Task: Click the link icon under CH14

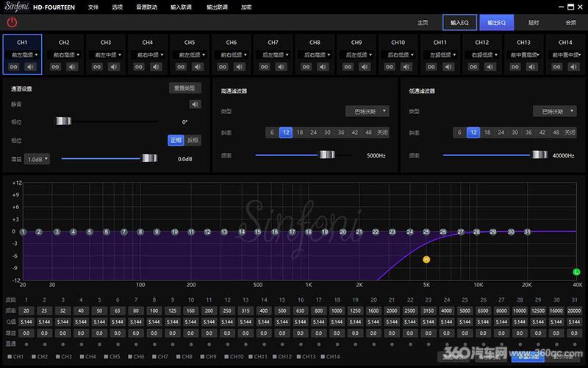Action: [557, 67]
